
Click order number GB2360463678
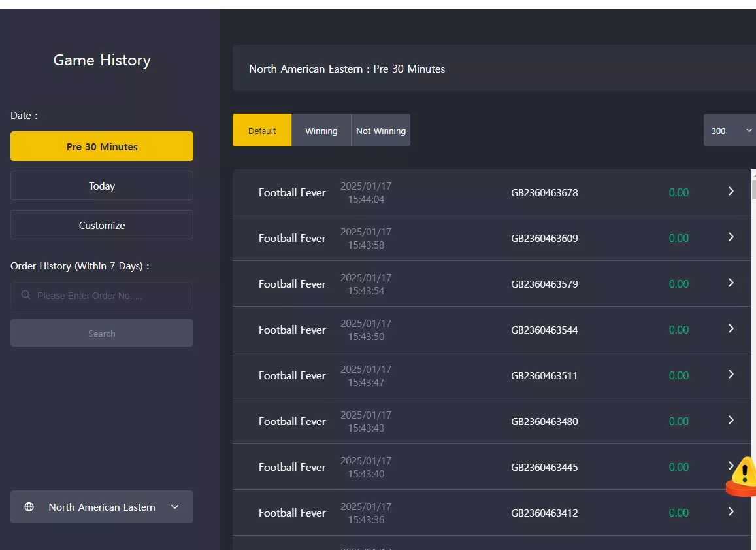[544, 192]
